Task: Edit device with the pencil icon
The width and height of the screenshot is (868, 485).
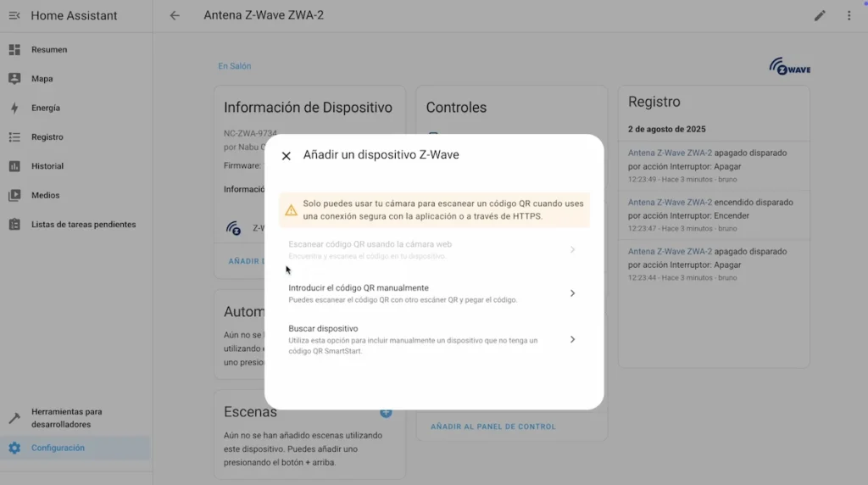Action: [x=820, y=15]
